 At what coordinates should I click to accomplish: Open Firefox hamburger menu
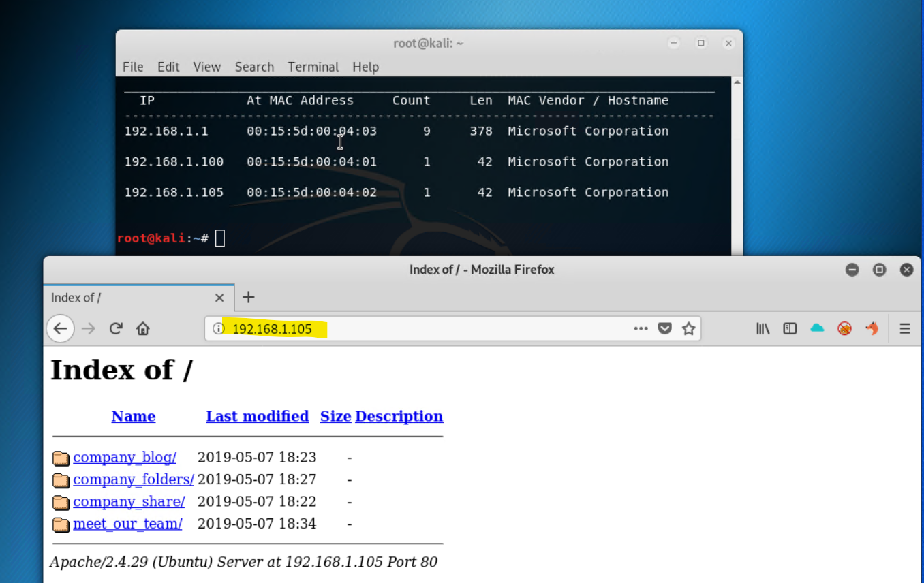click(905, 329)
